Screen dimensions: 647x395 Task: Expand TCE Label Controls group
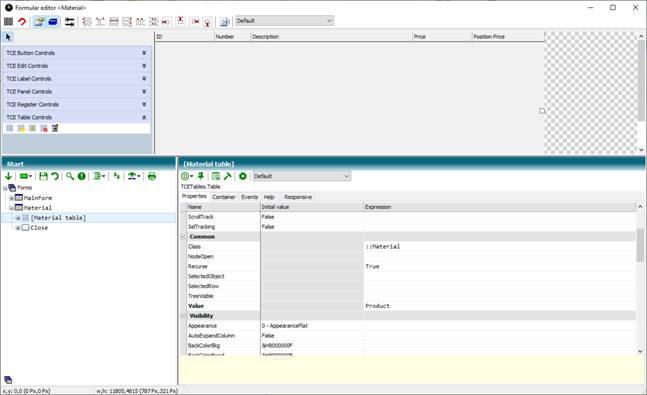(77, 78)
